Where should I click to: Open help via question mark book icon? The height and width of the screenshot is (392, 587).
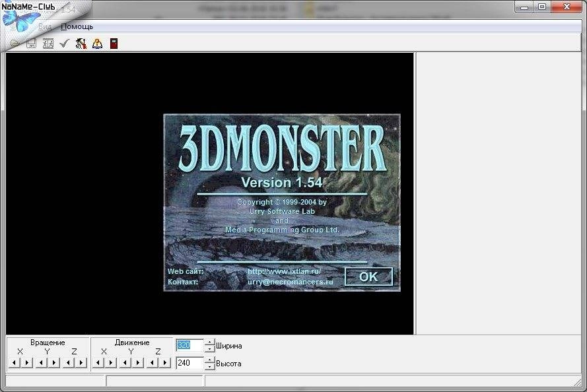click(97, 44)
